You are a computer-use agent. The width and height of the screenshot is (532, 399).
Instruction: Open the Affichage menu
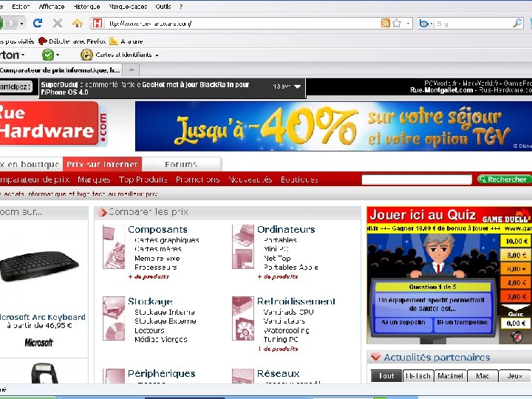[52, 7]
